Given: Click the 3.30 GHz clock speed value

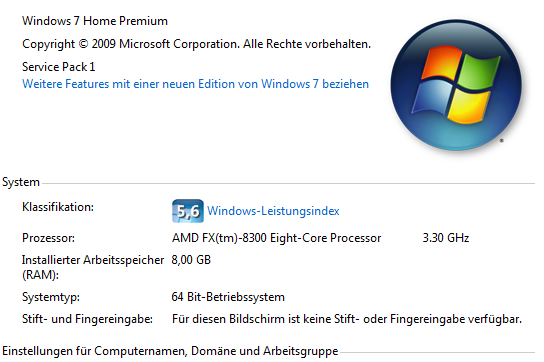Looking at the screenshot, I should [x=446, y=238].
